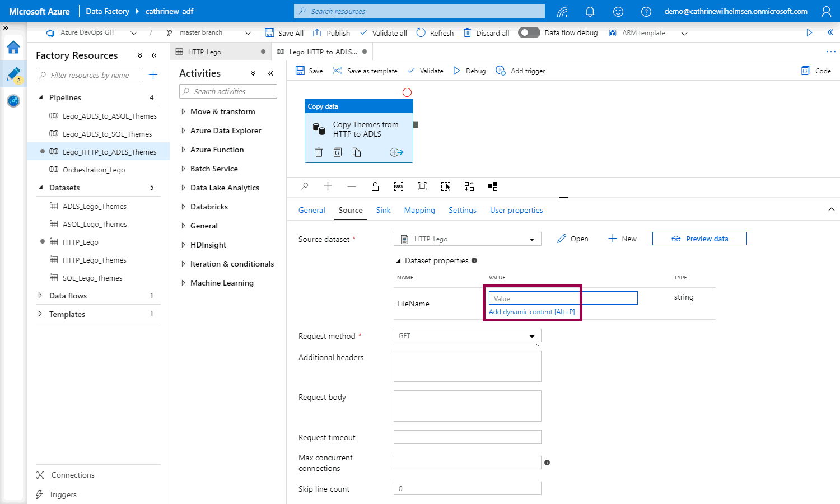Click the FileName Value input field
The width and height of the screenshot is (840, 504).
(x=563, y=298)
